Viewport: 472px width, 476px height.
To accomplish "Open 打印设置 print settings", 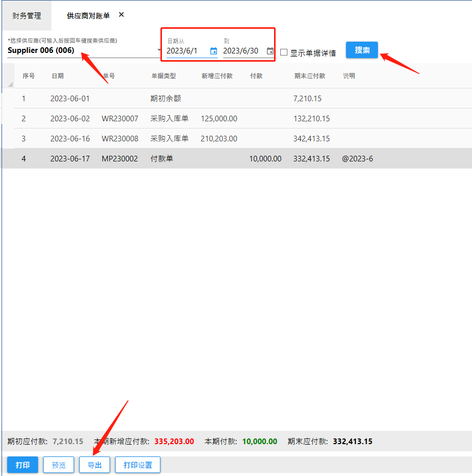I will (138, 465).
